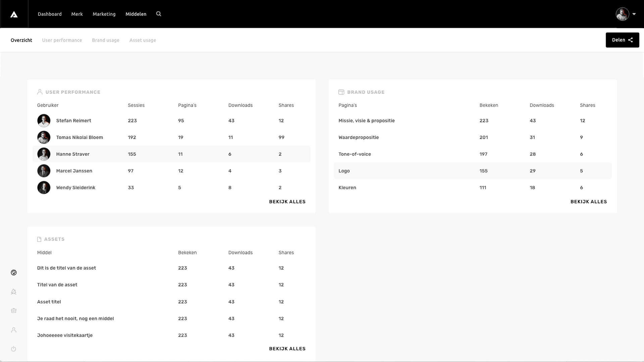Open Waardepropositie page row
The image size is (644, 362).
pyautogui.click(x=473, y=137)
